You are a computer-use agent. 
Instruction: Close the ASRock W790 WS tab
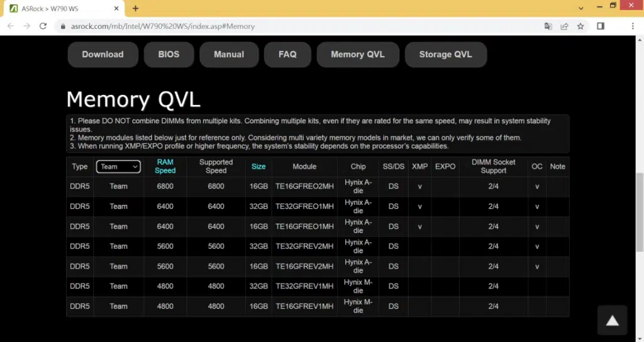click(x=117, y=9)
